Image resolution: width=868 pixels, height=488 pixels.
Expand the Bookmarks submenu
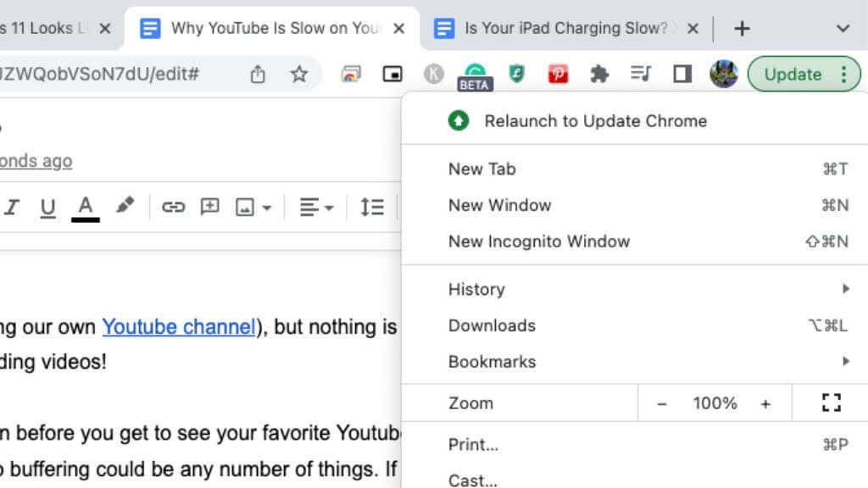point(635,362)
